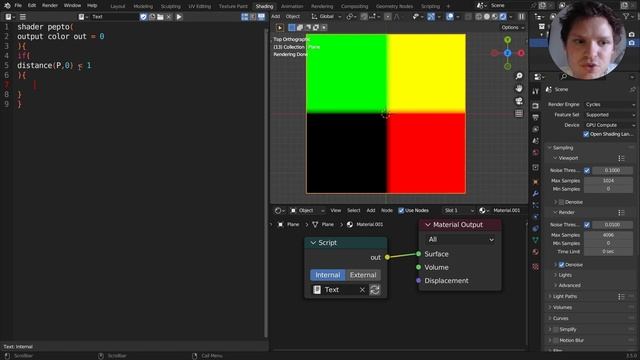Screen dimensions: 640x360
Task: Open the File menu
Action: pyautogui.click(x=18, y=5)
